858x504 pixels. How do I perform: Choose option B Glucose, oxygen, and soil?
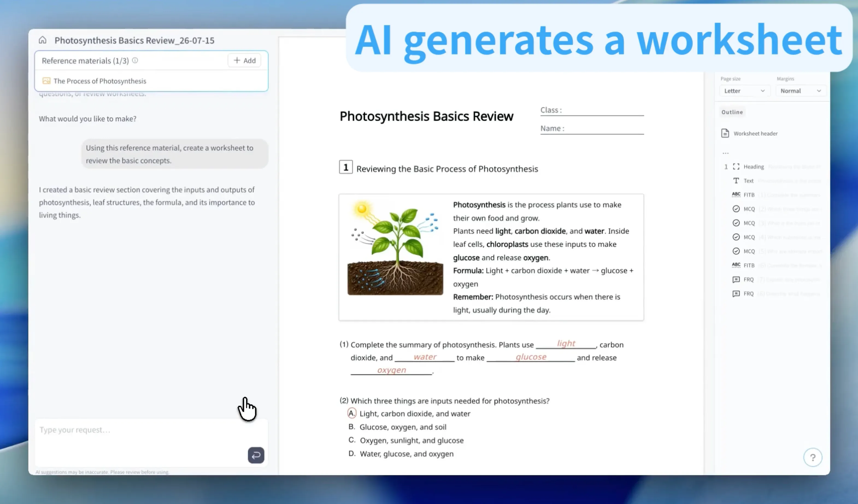coord(397,427)
